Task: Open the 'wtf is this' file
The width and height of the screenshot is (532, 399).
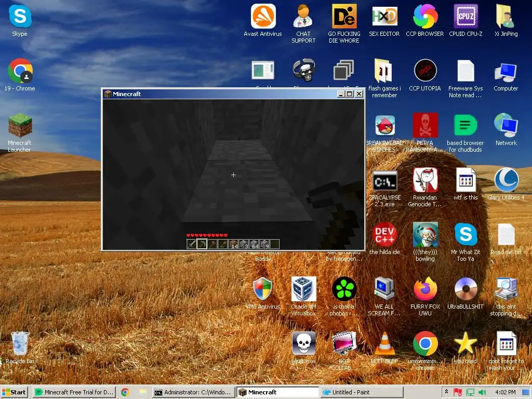Action: point(465,184)
